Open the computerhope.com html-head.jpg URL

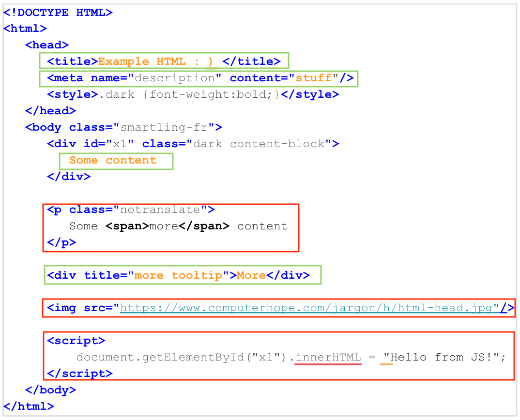tap(309, 308)
